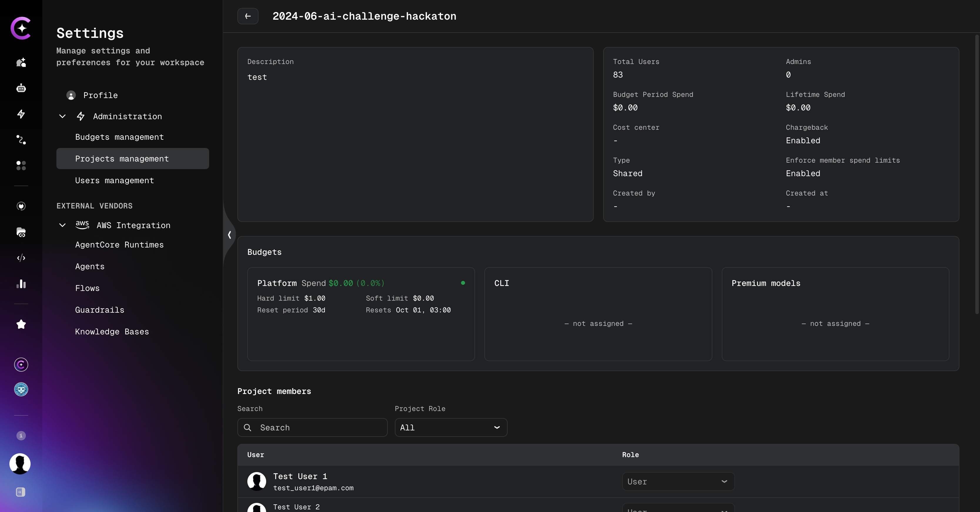Select Projects management
Viewport: 980px width, 512px height.
(133, 159)
